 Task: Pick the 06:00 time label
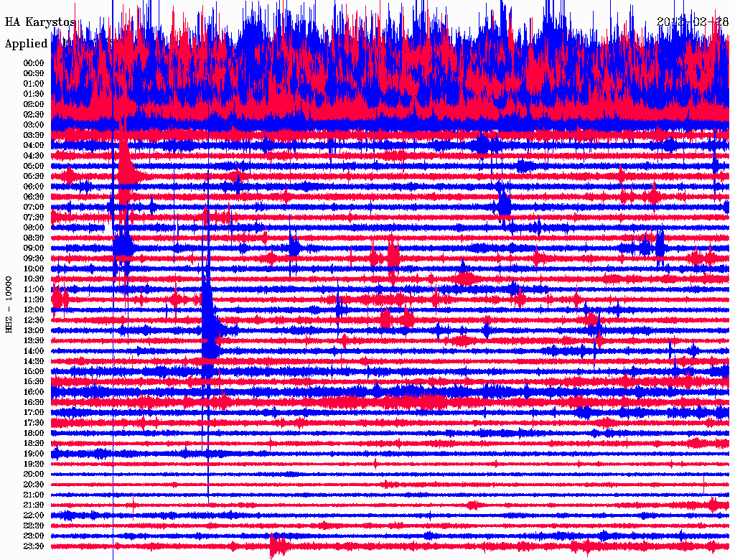34,187
